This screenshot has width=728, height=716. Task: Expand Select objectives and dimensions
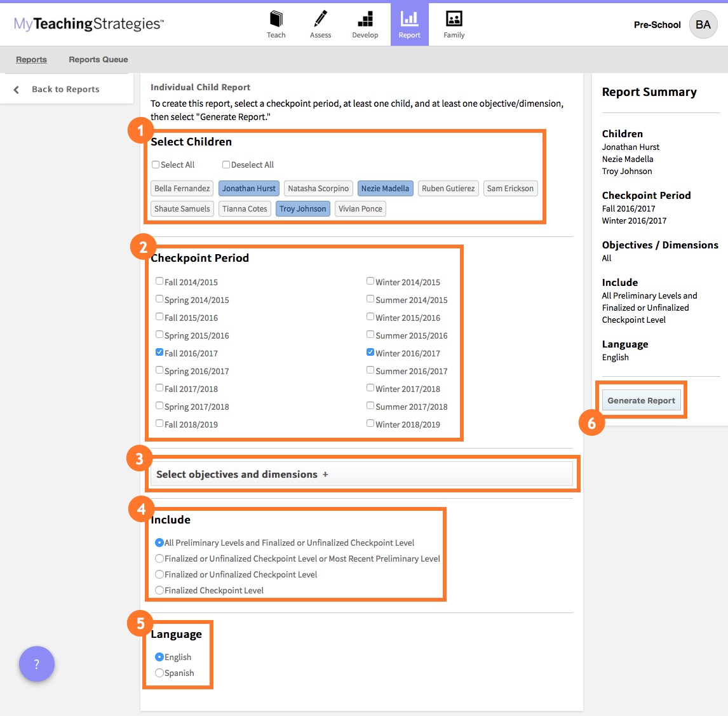point(325,475)
